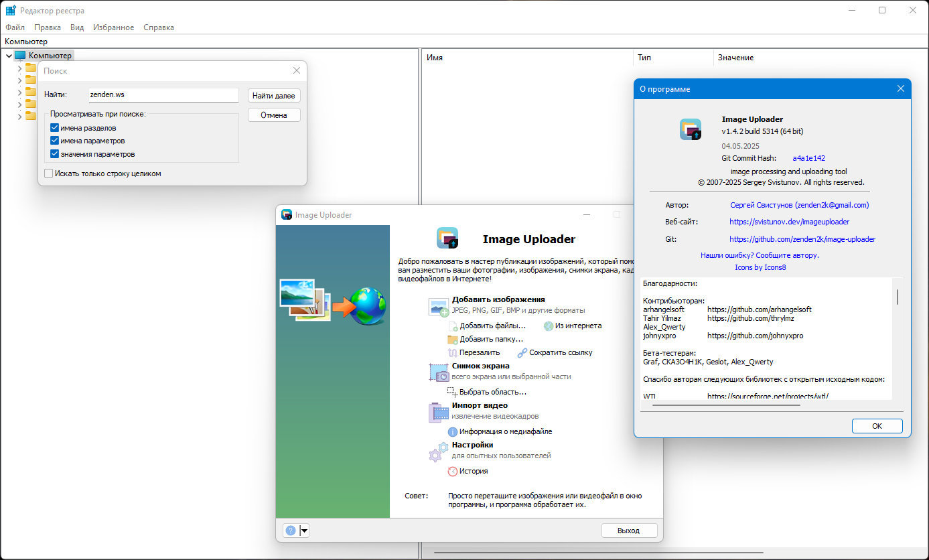This screenshot has height=560, width=929.
Task: Close the Поиск search dialog
Action: 297,70
